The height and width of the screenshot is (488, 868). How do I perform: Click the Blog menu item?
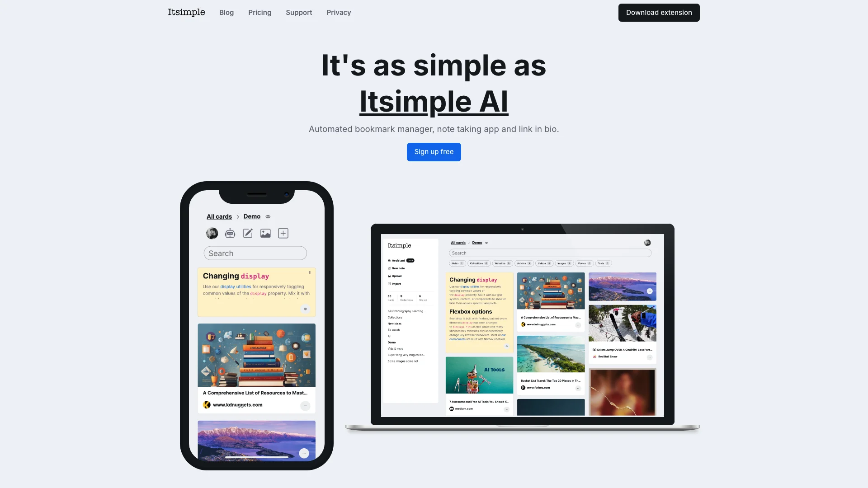coord(226,12)
